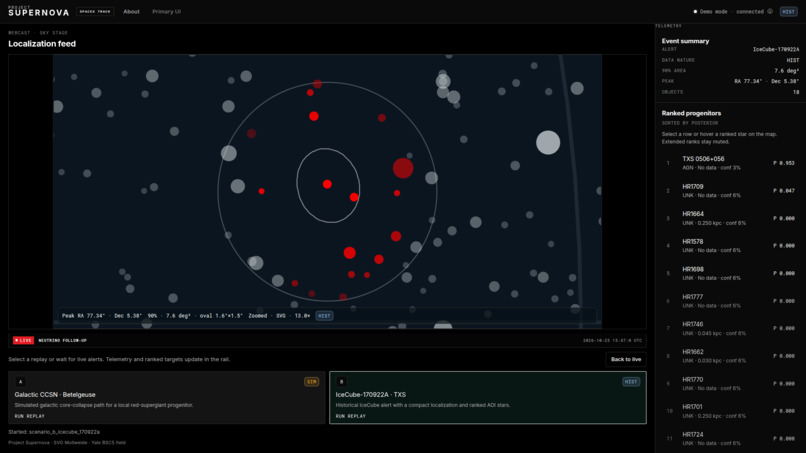
Task: Click the Event summary heading
Action: point(685,41)
